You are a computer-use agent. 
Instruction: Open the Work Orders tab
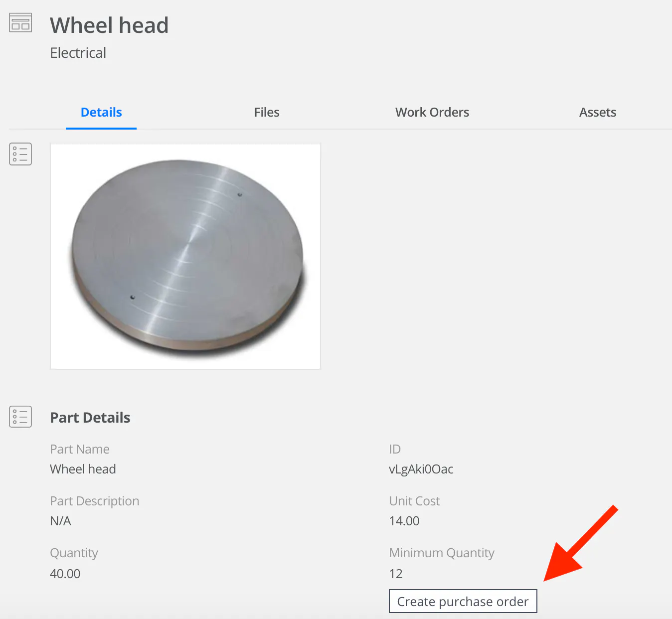click(x=432, y=112)
